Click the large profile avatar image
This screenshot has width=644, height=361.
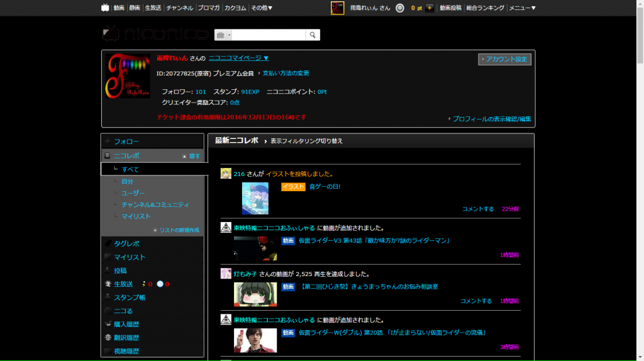click(x=128, y=76)
